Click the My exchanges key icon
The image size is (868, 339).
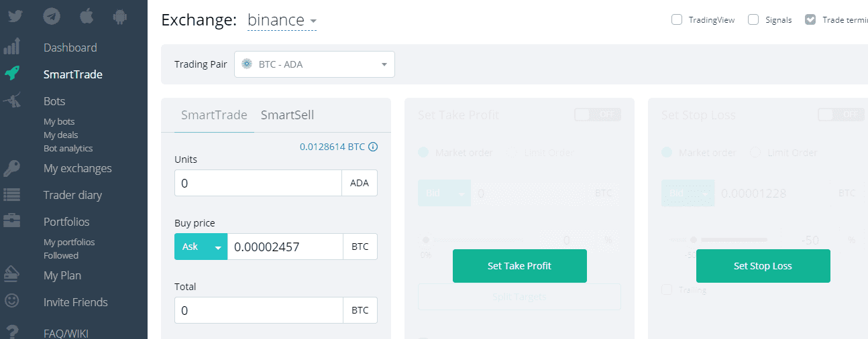tap(12, 168)
